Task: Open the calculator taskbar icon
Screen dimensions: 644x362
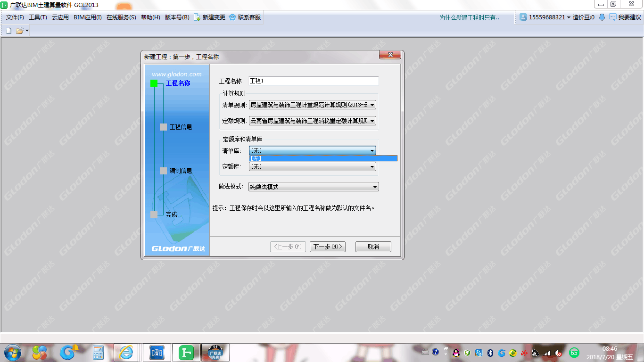Action: [98, 352]
